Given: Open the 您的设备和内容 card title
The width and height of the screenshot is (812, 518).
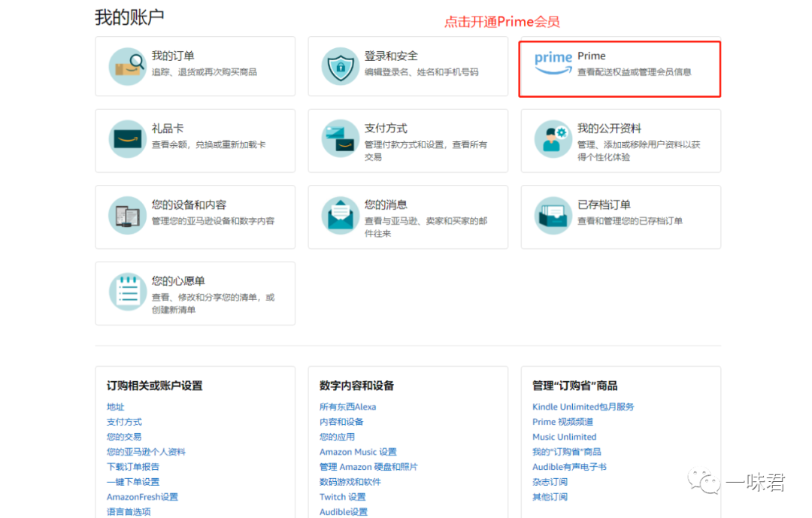Looking at the screenshot, I should 189,204.
